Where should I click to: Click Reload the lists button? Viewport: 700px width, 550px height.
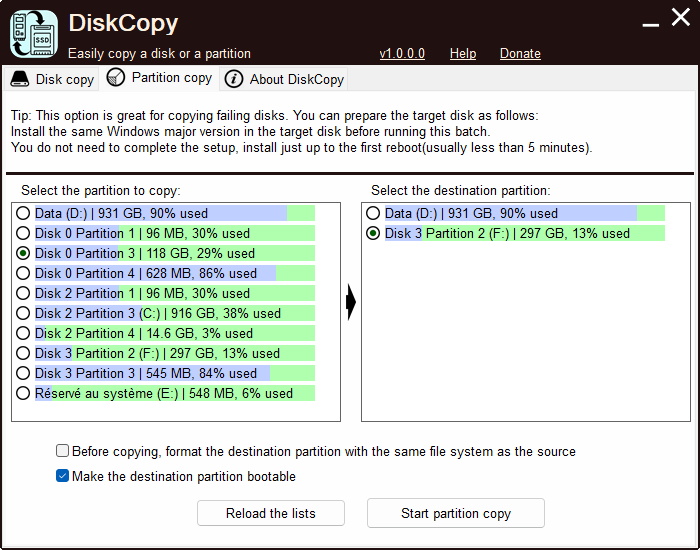[x=271, y=513]
